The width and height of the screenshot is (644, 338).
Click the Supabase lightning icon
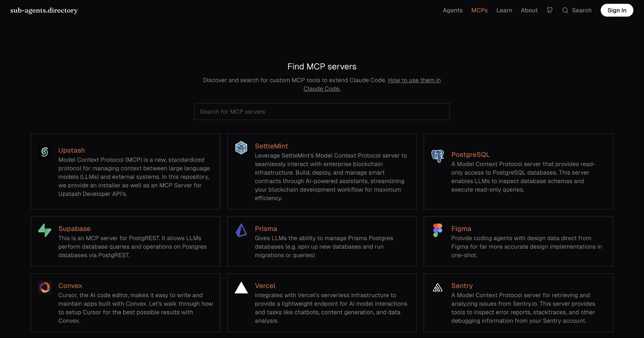45,230
